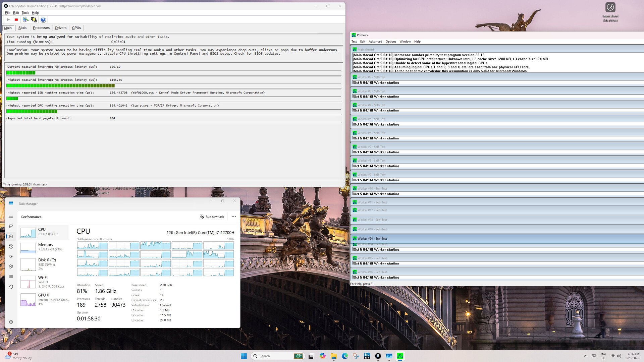
Task: Open Task Manager Users page
Action: [11, 266]
